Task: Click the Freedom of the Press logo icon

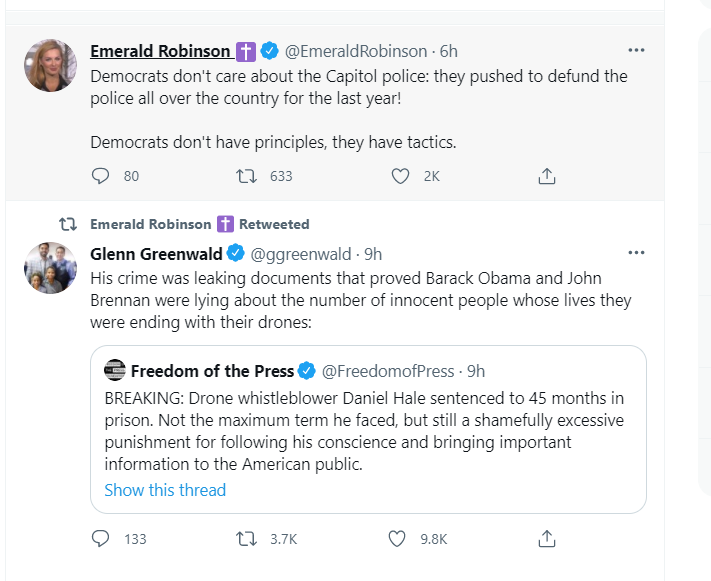Action: click(115, 370)
